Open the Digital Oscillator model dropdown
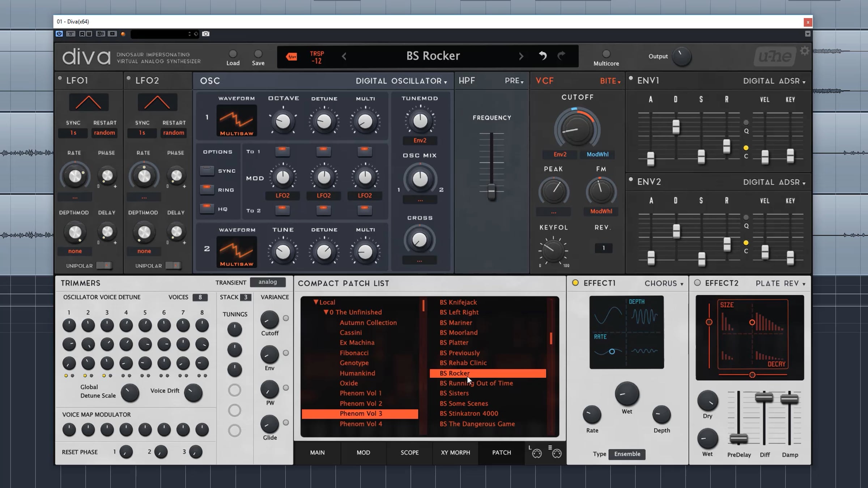The width and height of the screenshot is (868, 488). click(401, 81)
